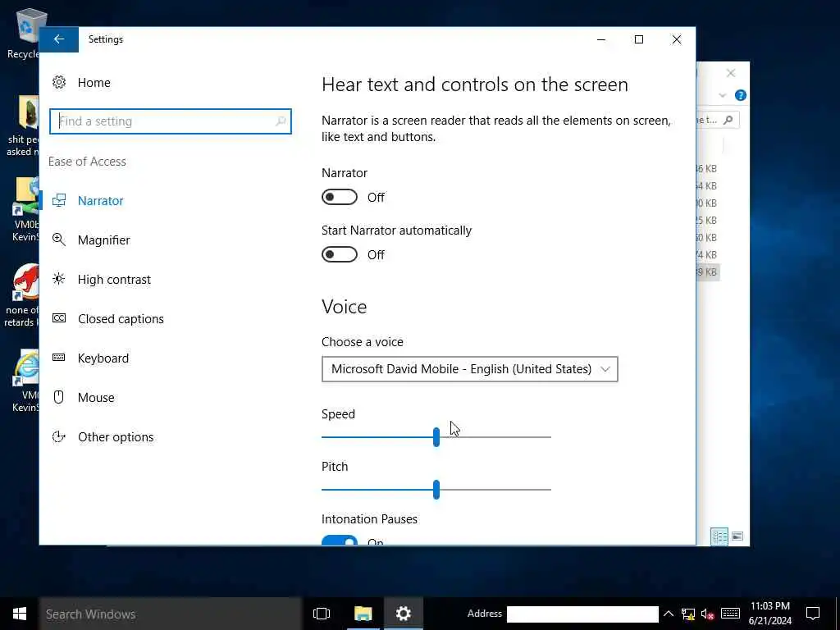The image size is (840, 630).
Task: Click the Keyboard icon in sidebar
Action: [59, 358]
